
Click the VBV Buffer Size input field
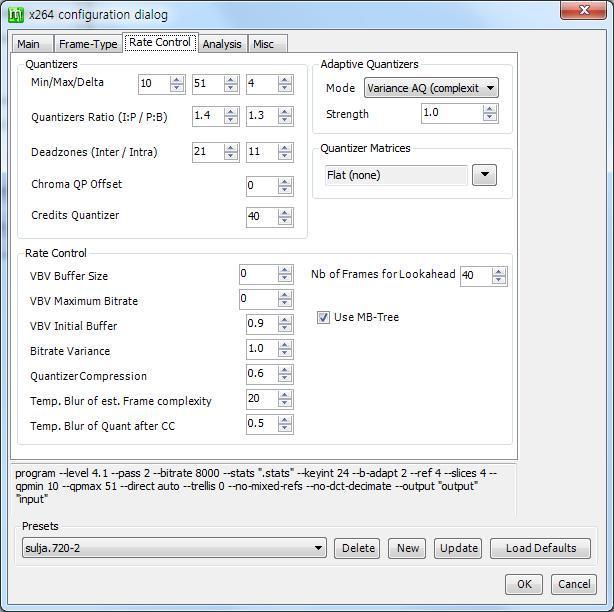pyautogui.click(x=259, y=274)
